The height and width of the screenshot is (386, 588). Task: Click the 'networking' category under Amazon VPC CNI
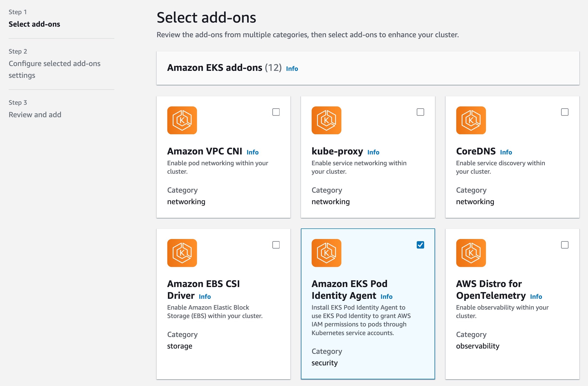click(186, 202)
